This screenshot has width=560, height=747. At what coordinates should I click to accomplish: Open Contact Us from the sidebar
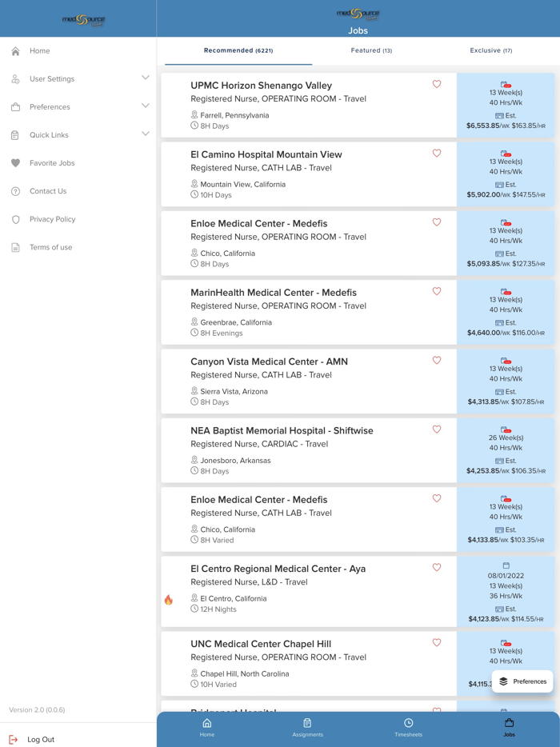coord(48,191)
